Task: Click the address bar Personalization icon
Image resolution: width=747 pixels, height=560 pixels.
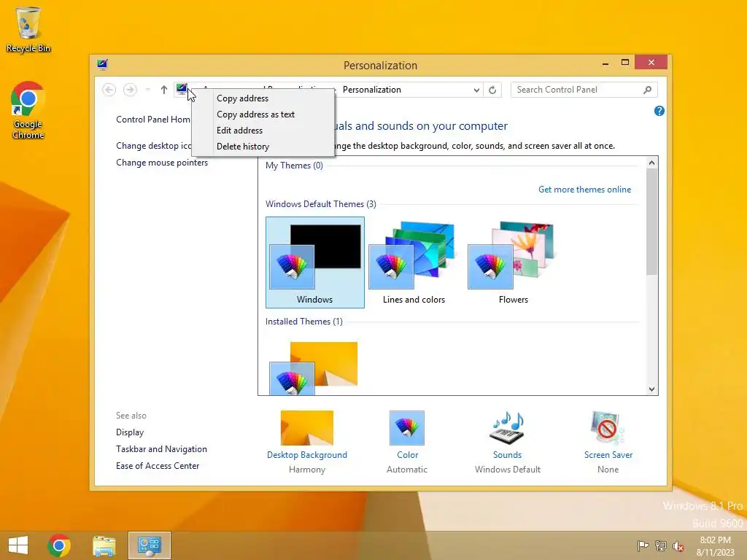Action: point(182,89)
